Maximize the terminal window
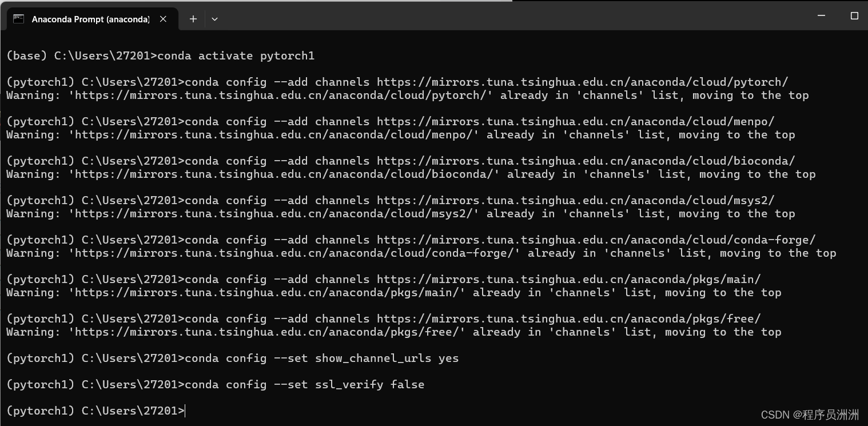 (854, 16)
